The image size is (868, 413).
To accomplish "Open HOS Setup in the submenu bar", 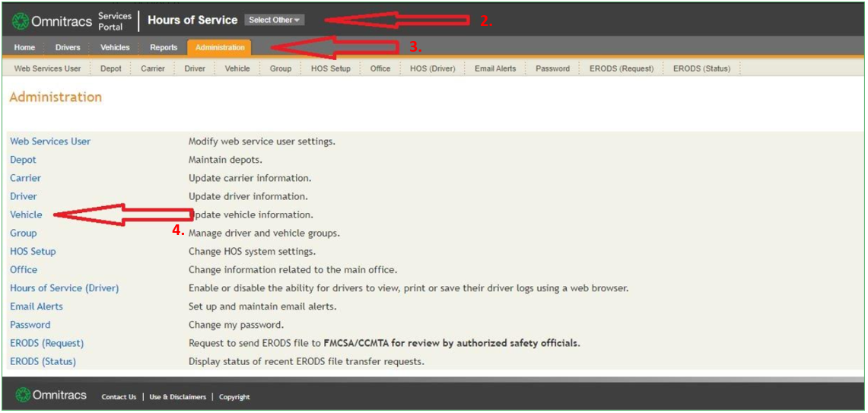I will (x=330, y=68).
